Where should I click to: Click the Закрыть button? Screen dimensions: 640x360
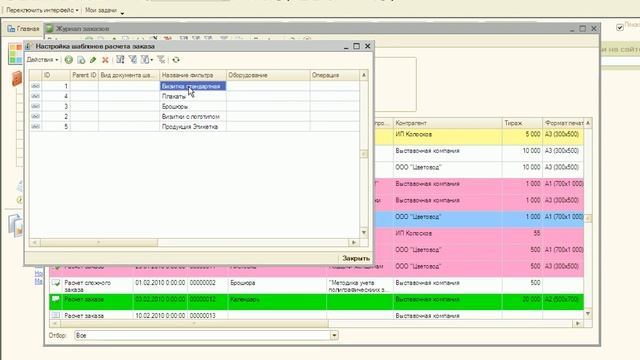(x=356, y=258)
